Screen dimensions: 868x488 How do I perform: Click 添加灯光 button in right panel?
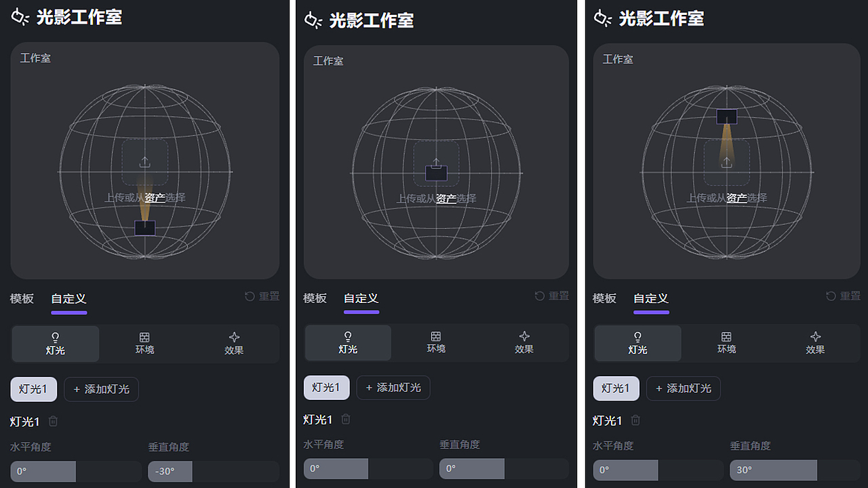tap(683, 388)
